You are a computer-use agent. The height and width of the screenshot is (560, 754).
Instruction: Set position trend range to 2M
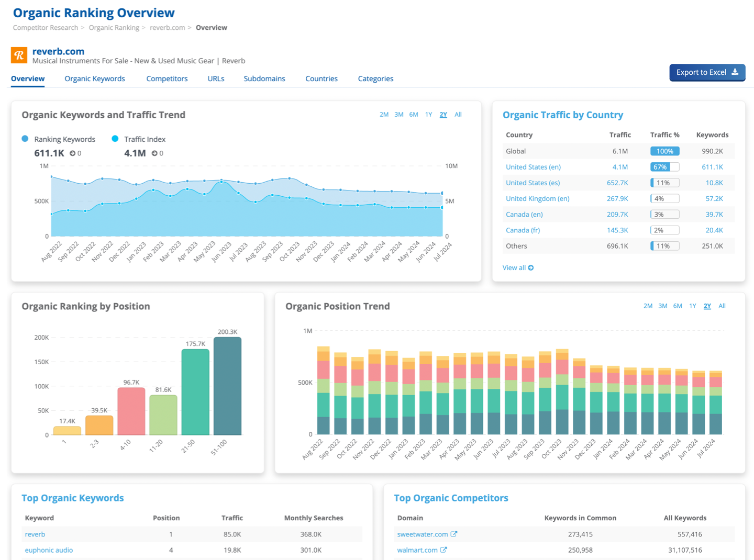pos(648,306)
